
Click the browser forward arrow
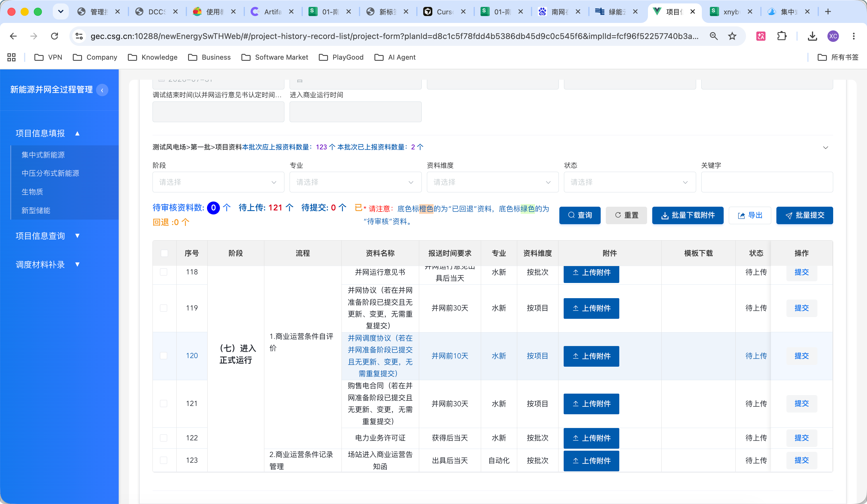(x=34, y=36)
